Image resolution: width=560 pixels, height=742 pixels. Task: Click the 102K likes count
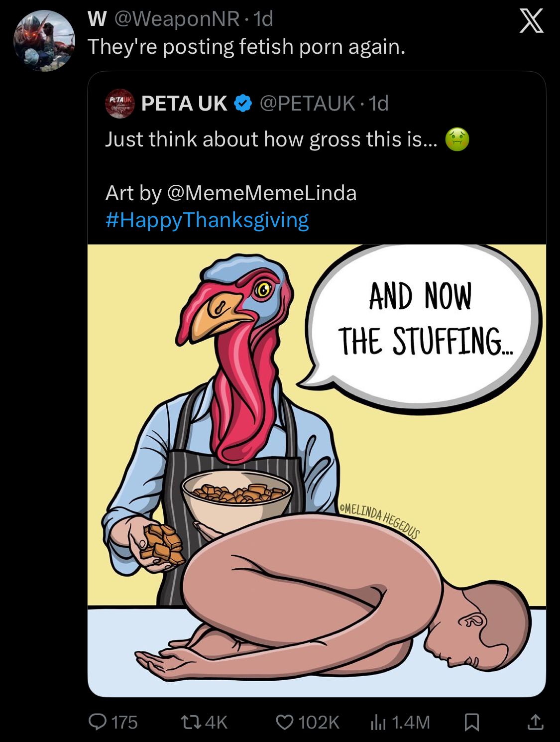point(319,722)
